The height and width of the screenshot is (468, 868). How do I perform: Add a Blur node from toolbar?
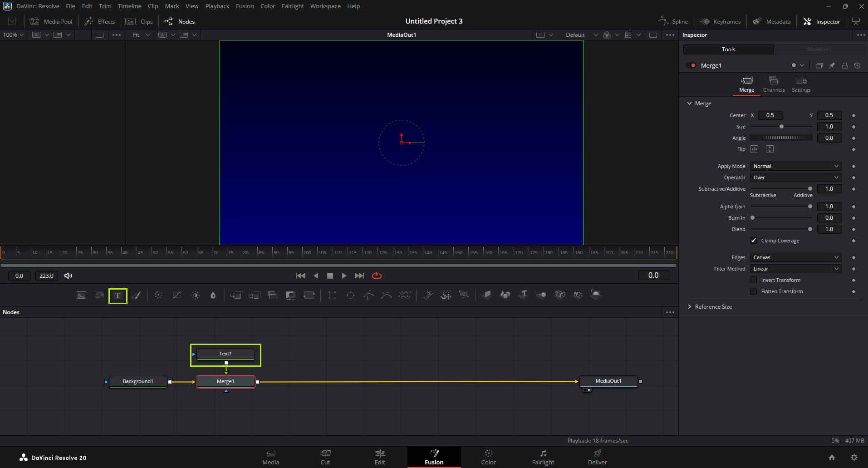tap(213, 296)
